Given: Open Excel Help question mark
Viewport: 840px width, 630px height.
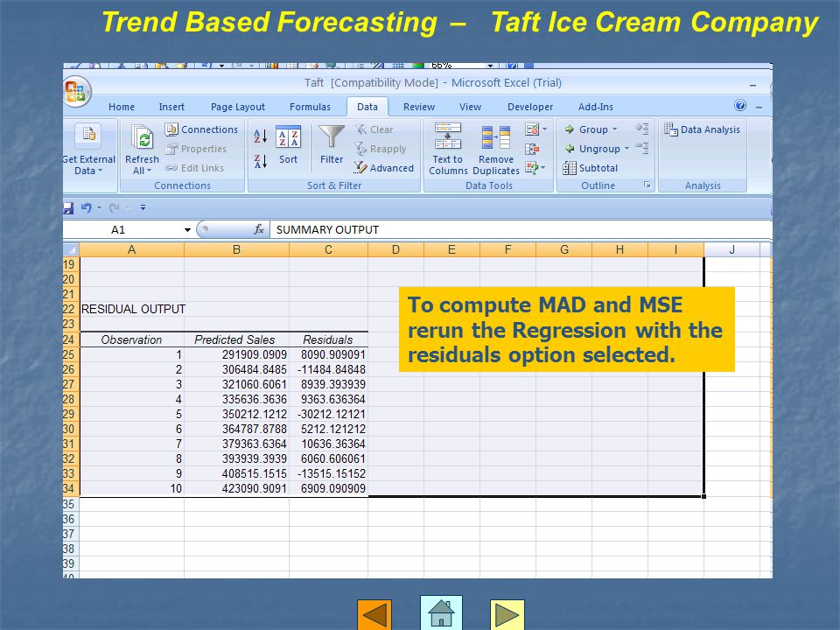Looking at the screenshot, I should [x=740, y=106].
